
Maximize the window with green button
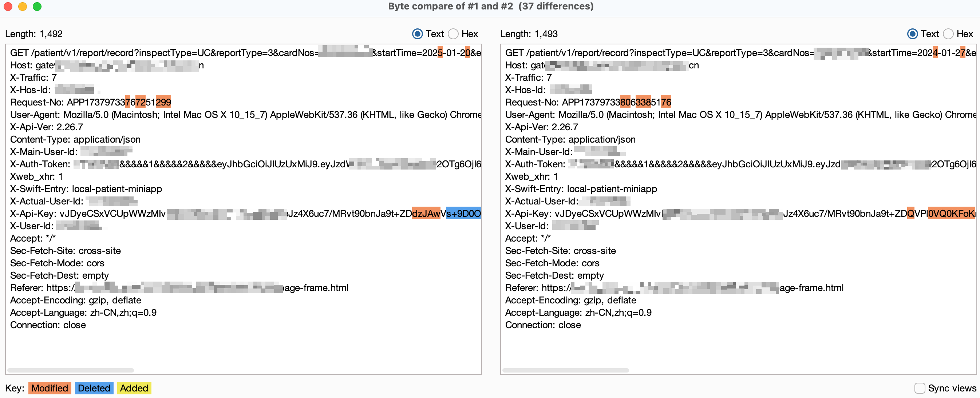tap(37, 7)
